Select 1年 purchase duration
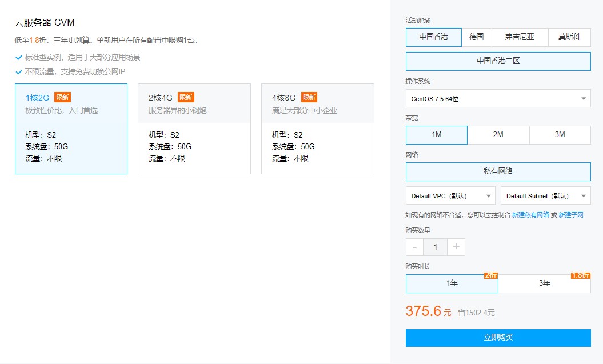 452,283
